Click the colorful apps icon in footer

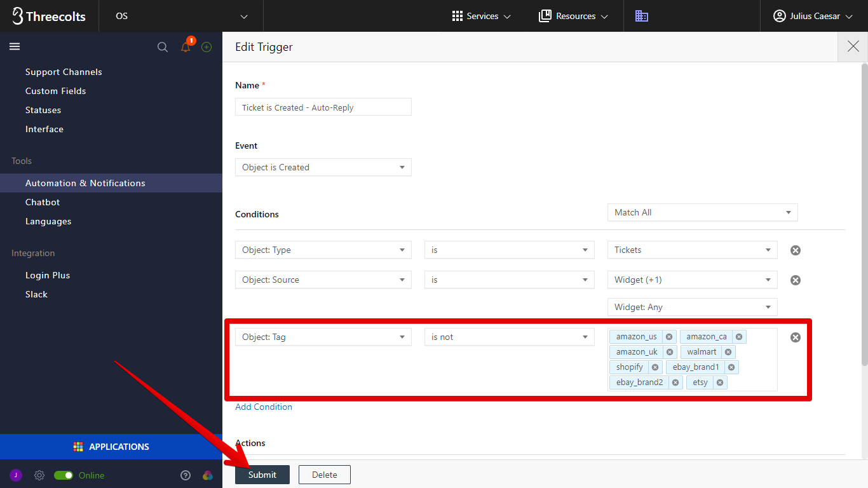click(x=208, y=475)
